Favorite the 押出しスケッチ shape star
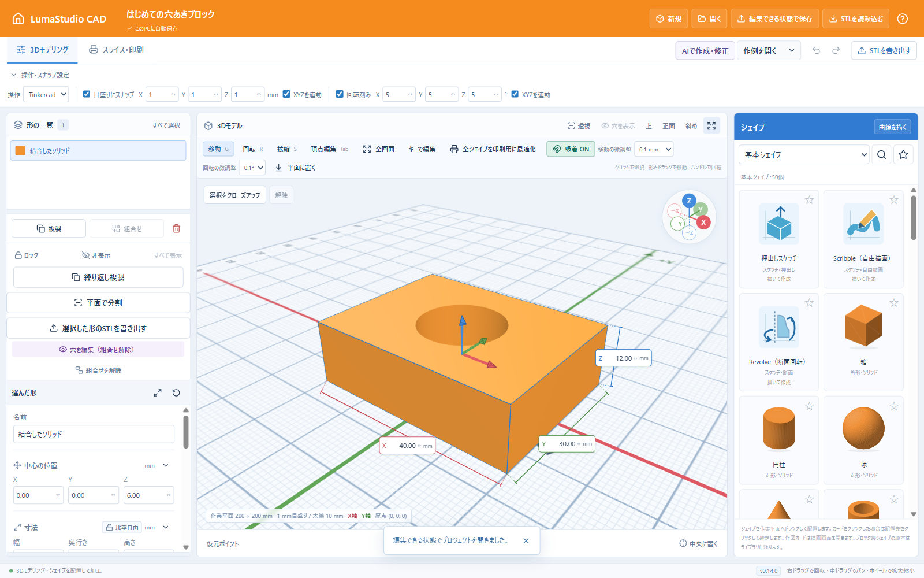Viewport: 924px width, 578px height. [x=809, y=200]
